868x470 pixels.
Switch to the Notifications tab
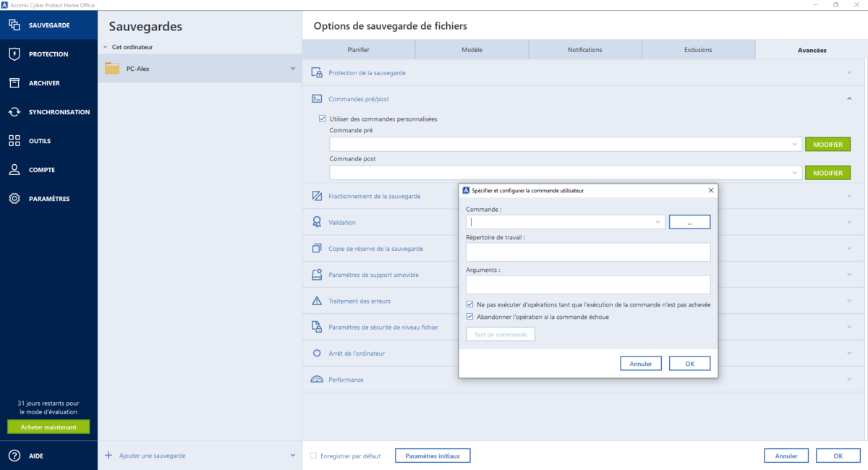click(x=585, y=50)
